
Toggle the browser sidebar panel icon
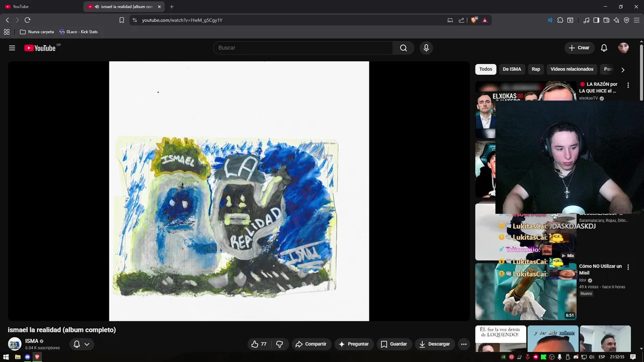596,20
